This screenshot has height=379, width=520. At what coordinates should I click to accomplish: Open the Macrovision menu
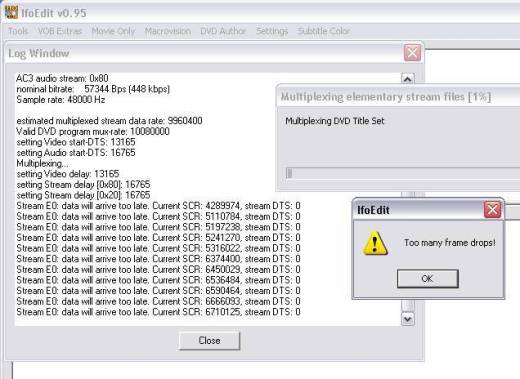(168, 31)
